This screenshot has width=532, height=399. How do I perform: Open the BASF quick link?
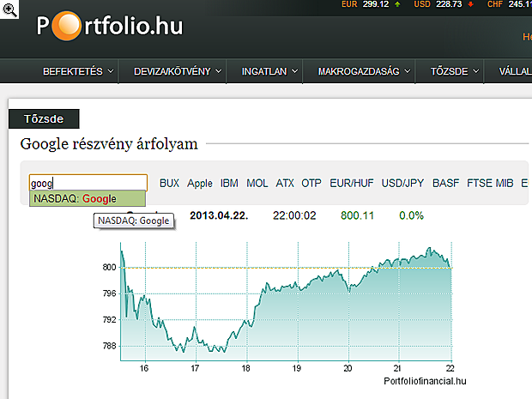pos(445,184)
